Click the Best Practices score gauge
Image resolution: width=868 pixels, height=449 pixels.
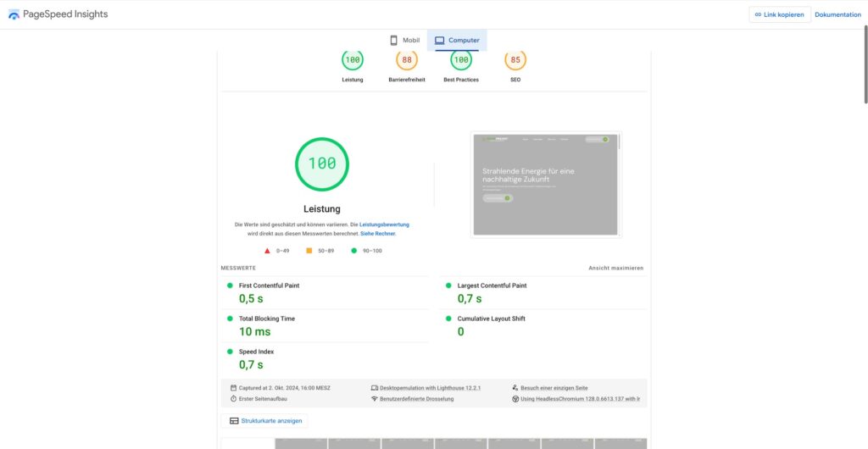pos(461,60)
